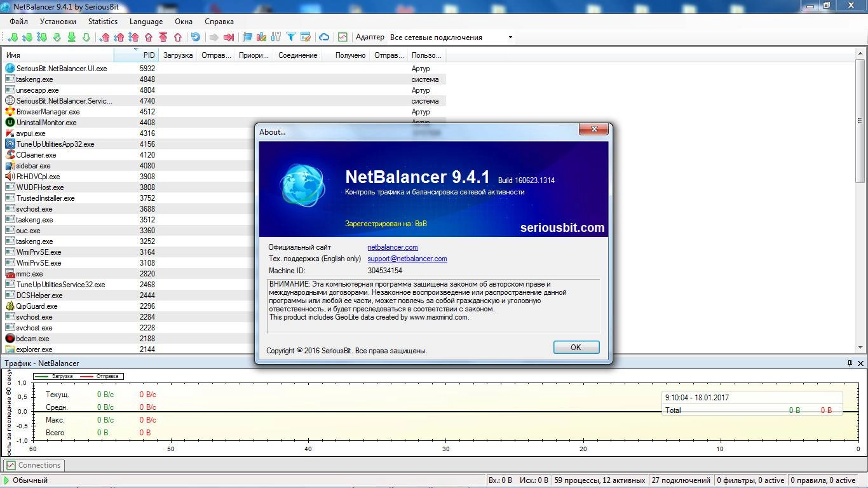Open the support@netbalancer.com email link
This screenshot has width=868, height=488.
point(407,259)
